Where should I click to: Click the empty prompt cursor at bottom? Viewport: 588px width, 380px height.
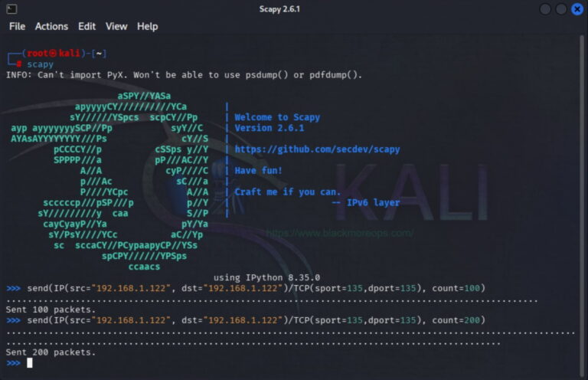30,362
